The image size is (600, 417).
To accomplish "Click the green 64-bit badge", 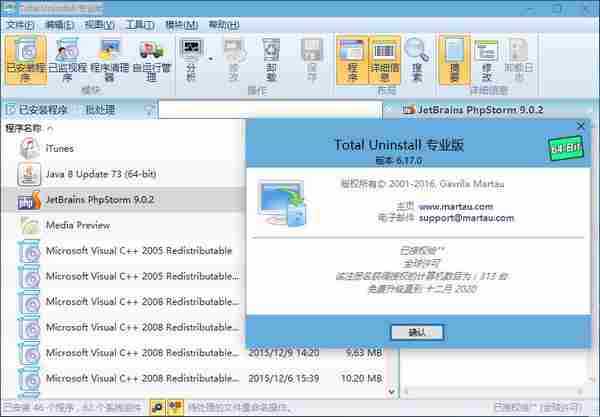I will click(x=566, y=148).
